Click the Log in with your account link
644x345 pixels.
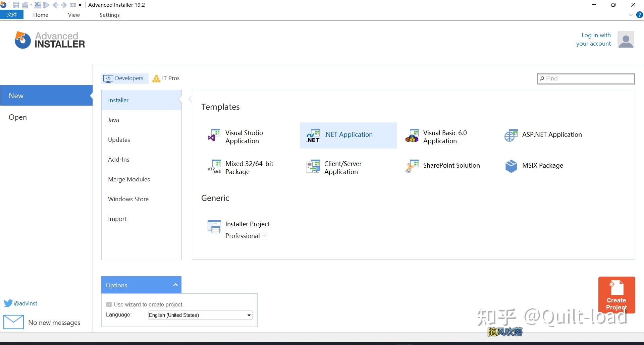point(596,39)
